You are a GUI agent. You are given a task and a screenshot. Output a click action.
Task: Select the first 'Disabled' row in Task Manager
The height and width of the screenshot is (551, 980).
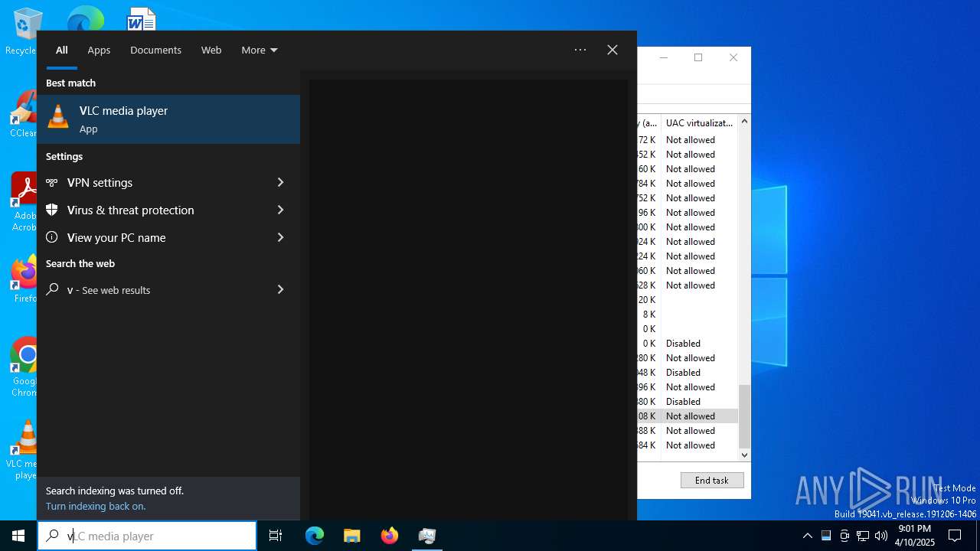tap(688, 344)
